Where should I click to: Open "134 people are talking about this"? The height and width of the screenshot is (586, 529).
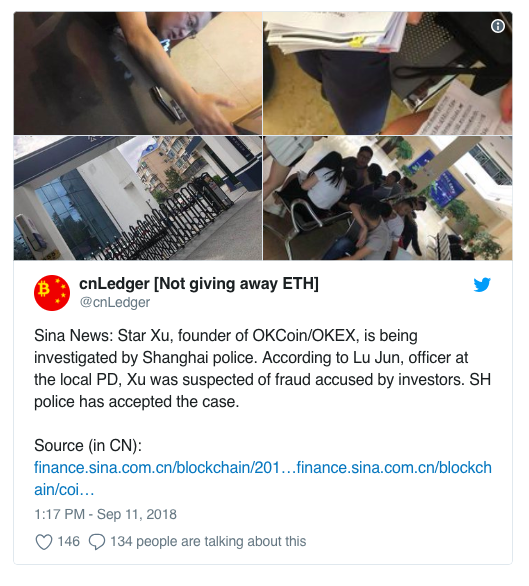click(208, 542)
